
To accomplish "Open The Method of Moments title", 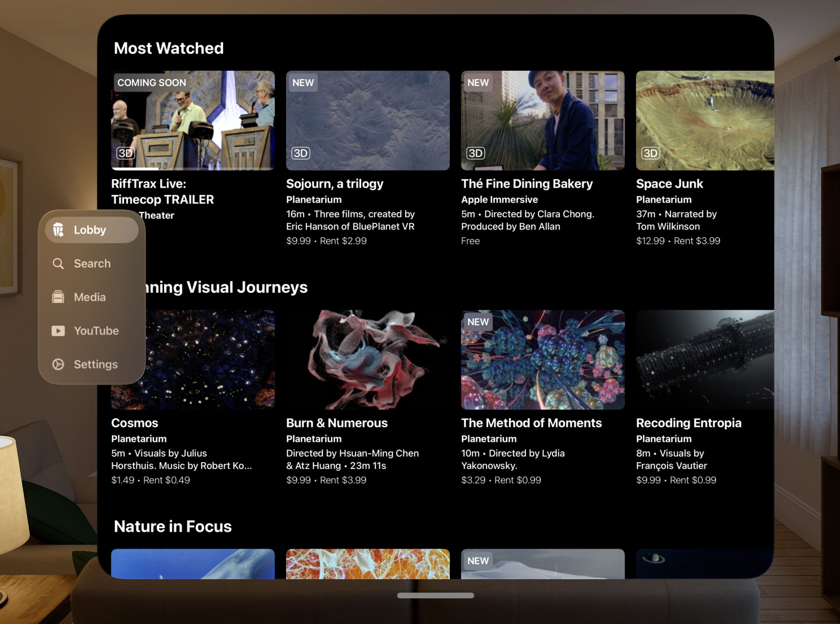I will coord(532,423).
